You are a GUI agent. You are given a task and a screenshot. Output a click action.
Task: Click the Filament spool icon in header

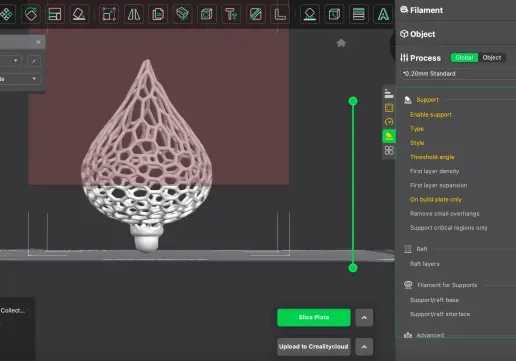[x=404, y=10]
